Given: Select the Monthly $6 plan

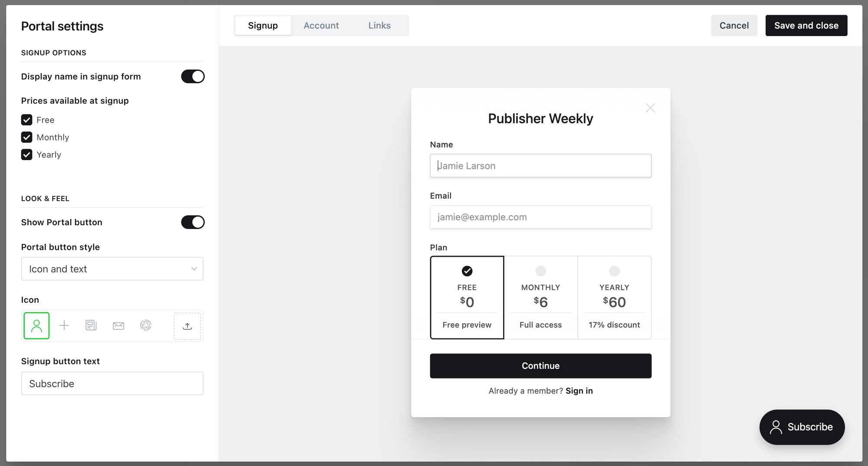Looking at the screenshot, I should [540, 298].
